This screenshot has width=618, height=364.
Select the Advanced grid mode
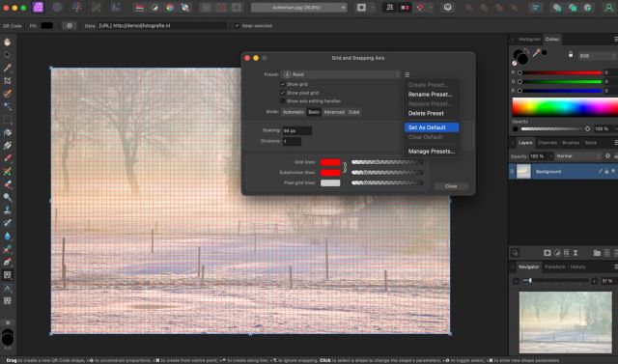[334, 112]
